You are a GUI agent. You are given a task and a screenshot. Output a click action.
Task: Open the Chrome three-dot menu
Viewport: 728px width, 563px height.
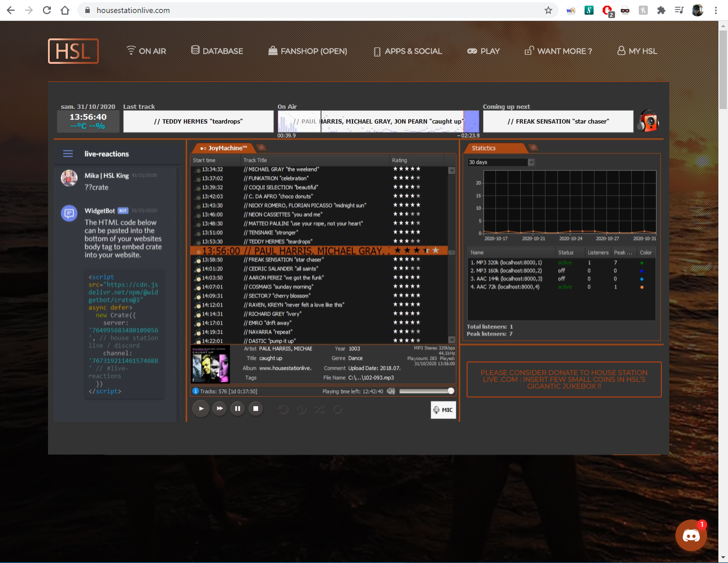[x=716, y=10]
